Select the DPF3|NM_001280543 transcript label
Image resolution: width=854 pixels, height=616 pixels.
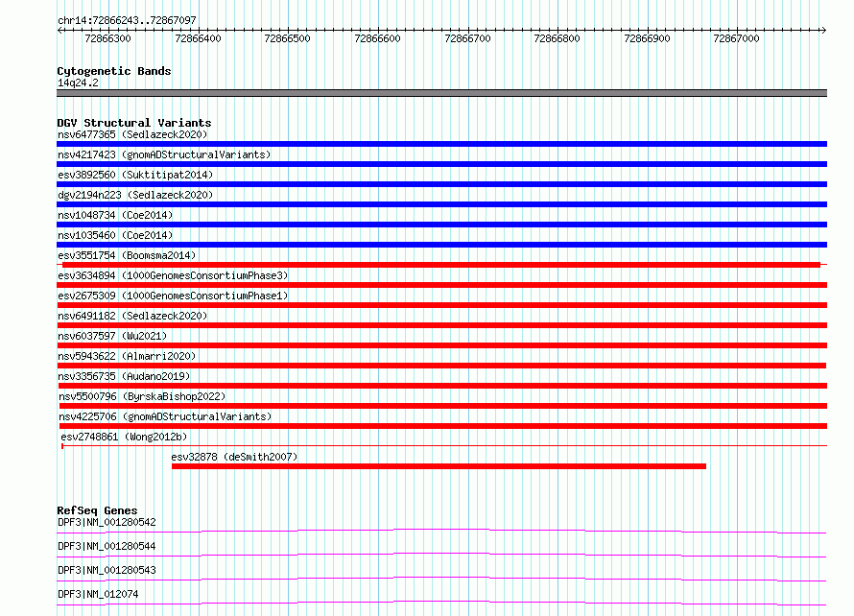[107, 570]
